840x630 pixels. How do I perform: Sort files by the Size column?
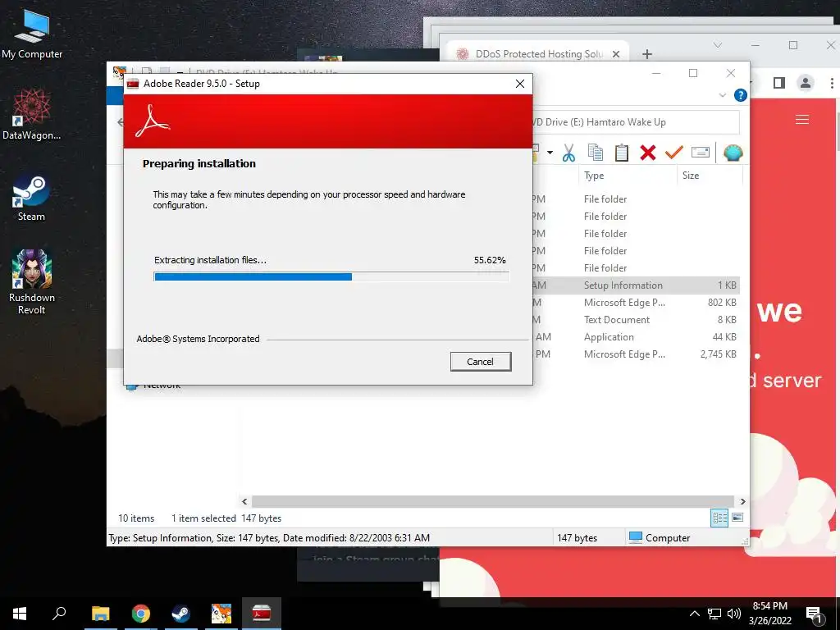(x=691, y=176)
